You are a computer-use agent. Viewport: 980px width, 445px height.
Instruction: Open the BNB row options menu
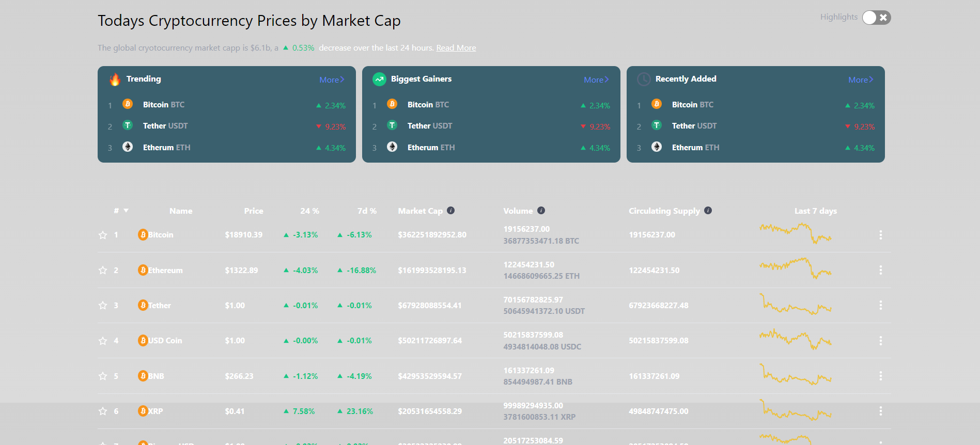tap(880, 376)
